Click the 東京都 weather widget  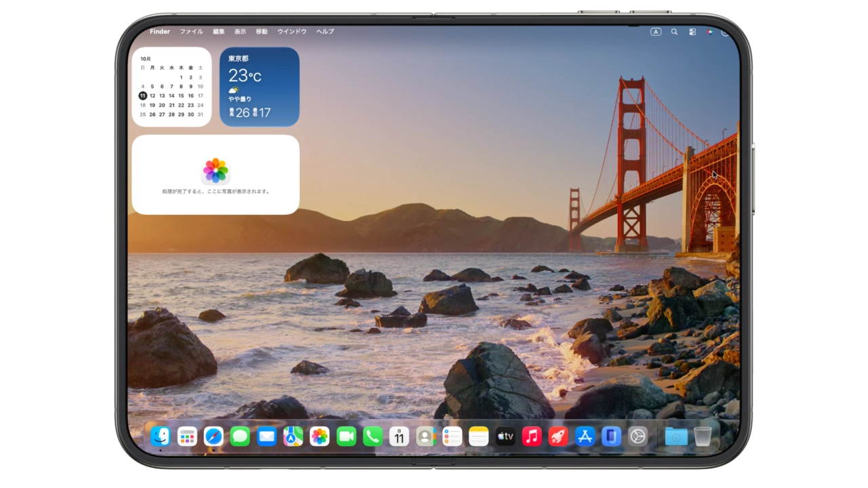[260, 87]
